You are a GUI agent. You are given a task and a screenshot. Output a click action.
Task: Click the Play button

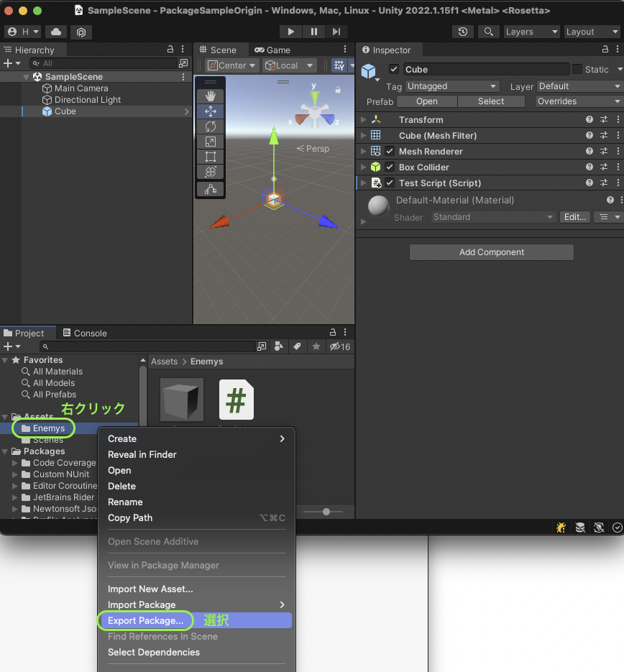(290, 32)
